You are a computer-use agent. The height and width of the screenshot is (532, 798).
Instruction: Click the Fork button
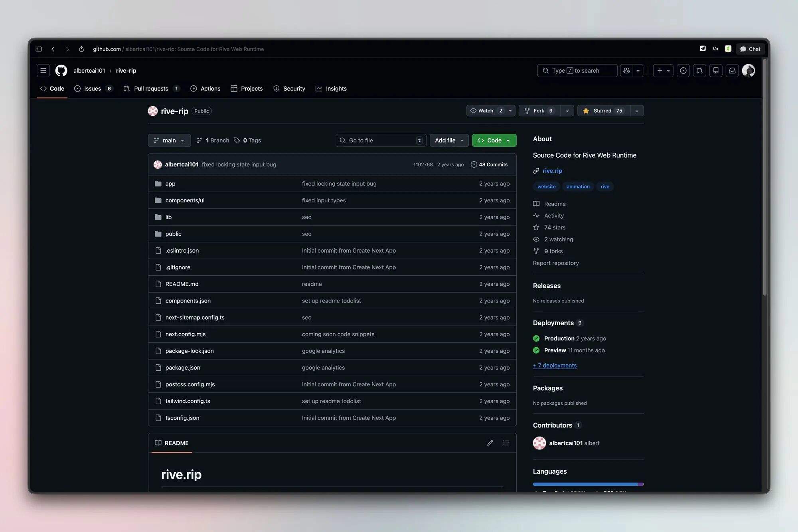(x=539, y=111)
